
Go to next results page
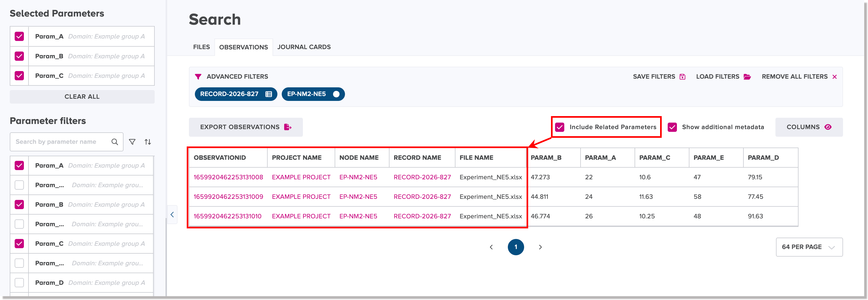[x=540, y=247]
